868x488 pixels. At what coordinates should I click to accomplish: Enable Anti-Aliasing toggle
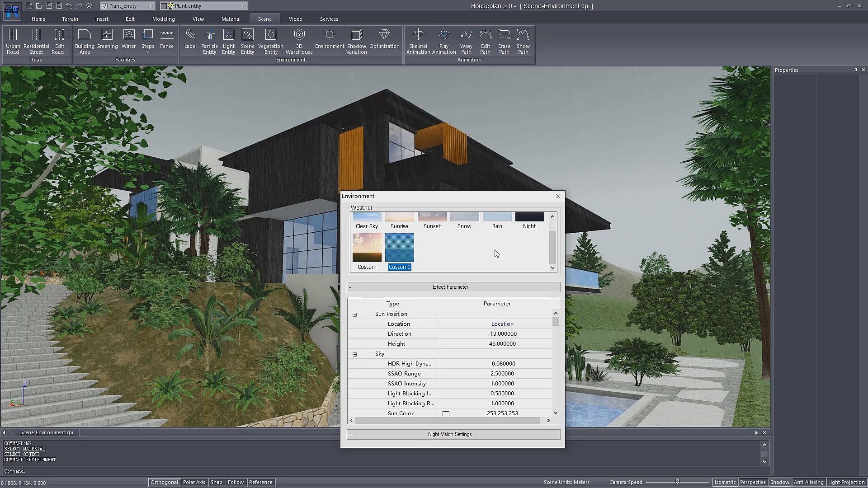pos(808,482)
